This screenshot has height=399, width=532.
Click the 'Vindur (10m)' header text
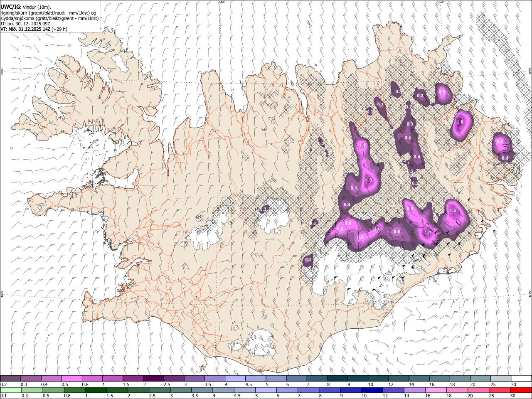(37, 7)
